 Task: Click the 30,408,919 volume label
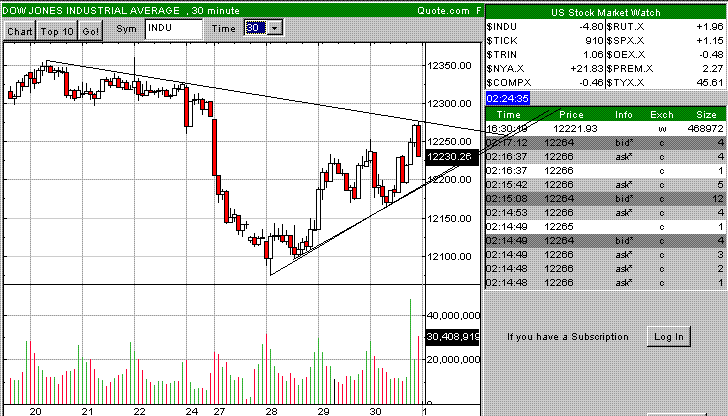coord(452,337)
